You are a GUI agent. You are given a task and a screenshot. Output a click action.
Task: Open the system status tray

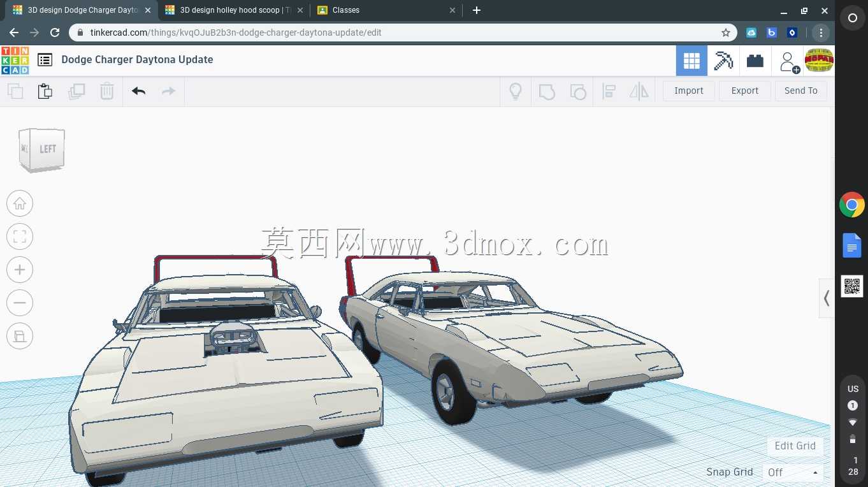[x=853, y=429]
